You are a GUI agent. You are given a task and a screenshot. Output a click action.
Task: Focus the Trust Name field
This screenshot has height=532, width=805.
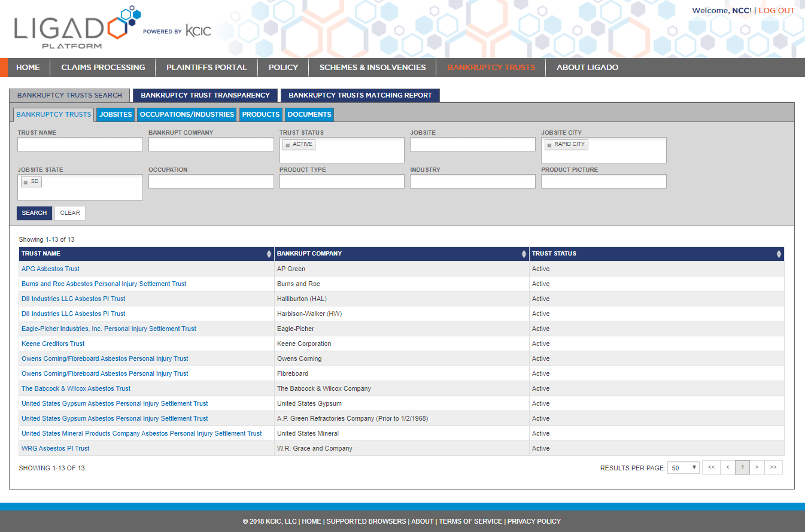pos(80,144)
